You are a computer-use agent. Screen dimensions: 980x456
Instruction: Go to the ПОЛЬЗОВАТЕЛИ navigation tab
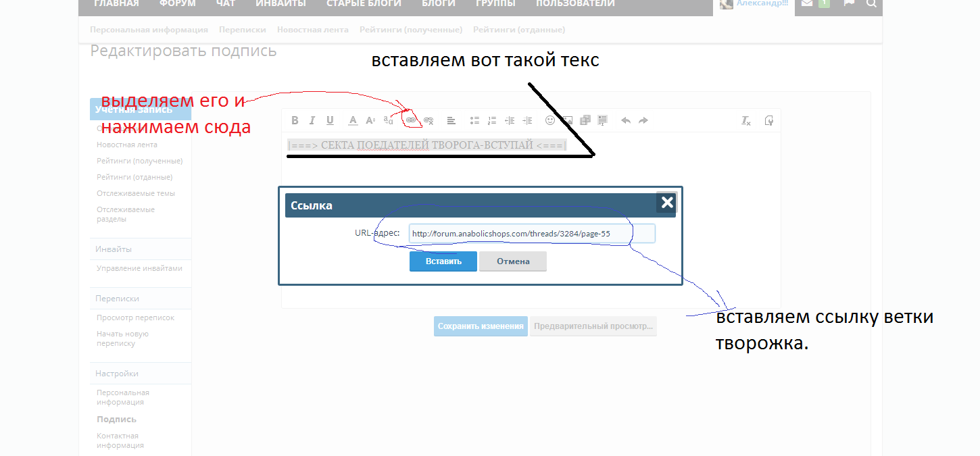(575, 4)
